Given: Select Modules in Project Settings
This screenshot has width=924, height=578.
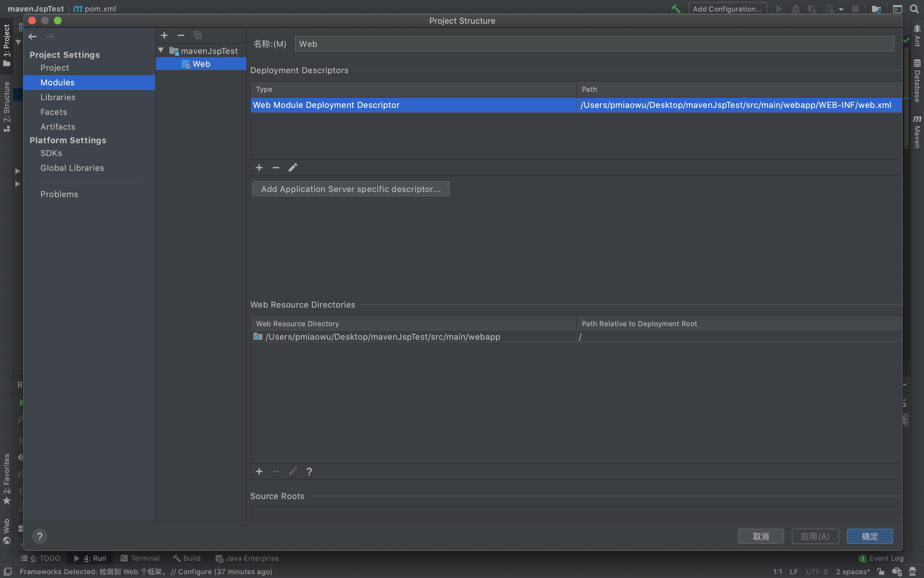Looking at the screenshot, I should pyautogui.click(x=89, y=83).
